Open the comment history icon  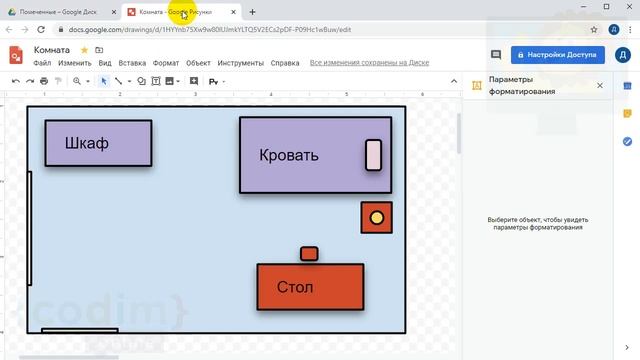coord(496,55)
